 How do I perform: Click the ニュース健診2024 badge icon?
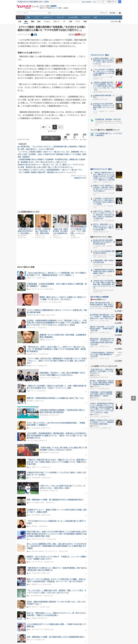[92, 134]
